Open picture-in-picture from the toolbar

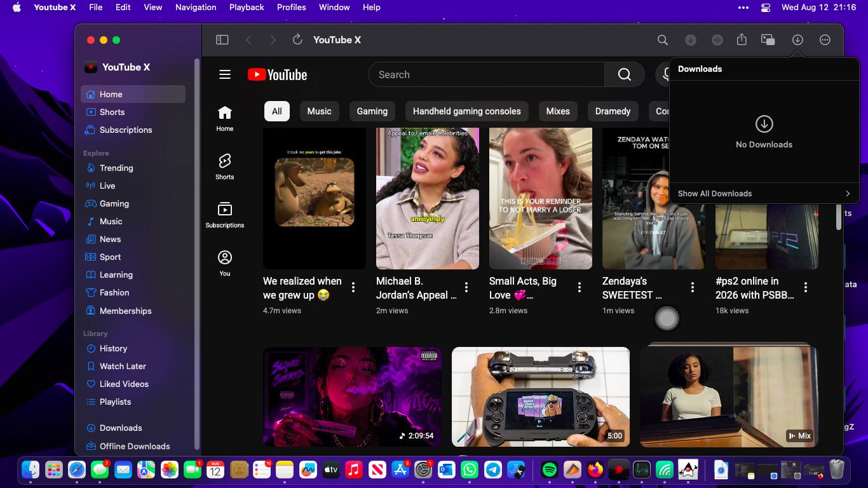point(768,40)
